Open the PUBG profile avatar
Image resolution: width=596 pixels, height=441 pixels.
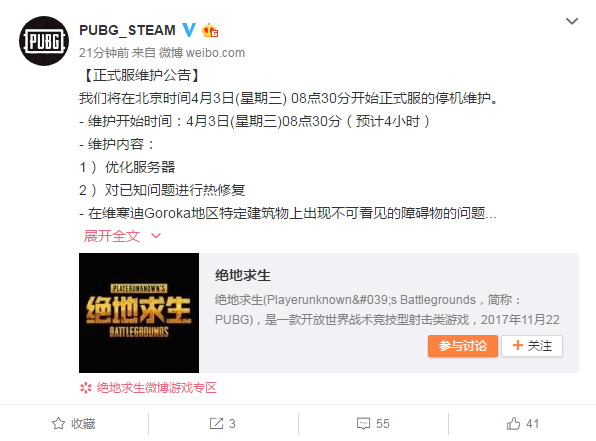(44, 41)
